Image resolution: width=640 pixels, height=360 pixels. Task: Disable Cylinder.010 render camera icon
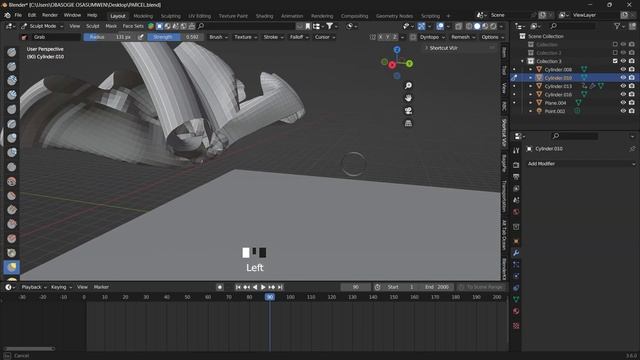click(631, 78)
